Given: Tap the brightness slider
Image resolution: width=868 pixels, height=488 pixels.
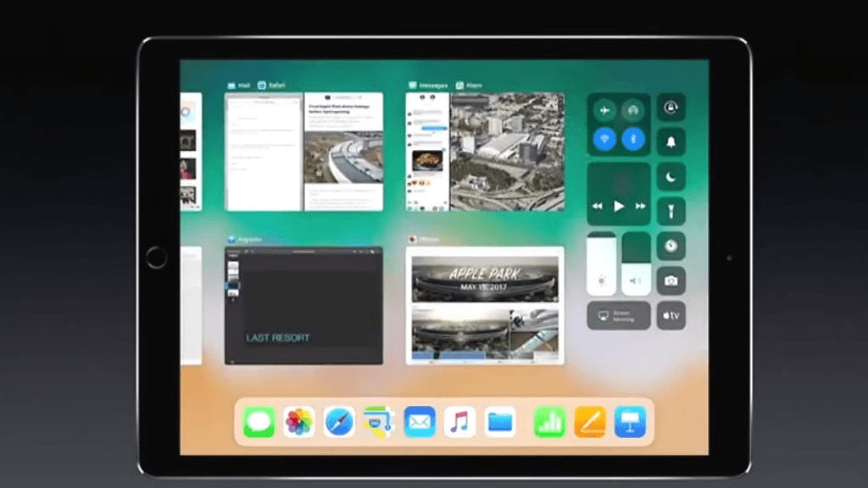Looking at the screenshot, I should pos(602,263).
